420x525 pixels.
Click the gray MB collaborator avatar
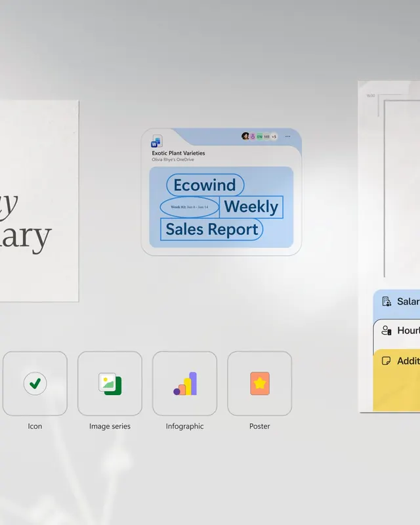click(x=266, y=136)
